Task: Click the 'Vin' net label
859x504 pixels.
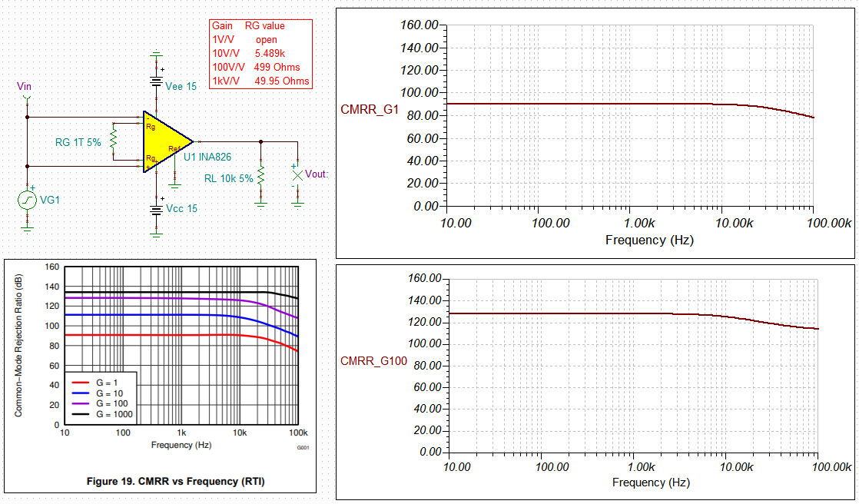Action: click(x=24, y=87)
